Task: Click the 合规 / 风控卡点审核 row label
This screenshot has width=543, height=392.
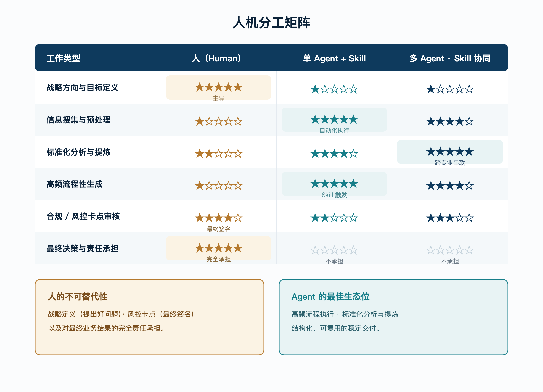Action: (x=83, y=216)
